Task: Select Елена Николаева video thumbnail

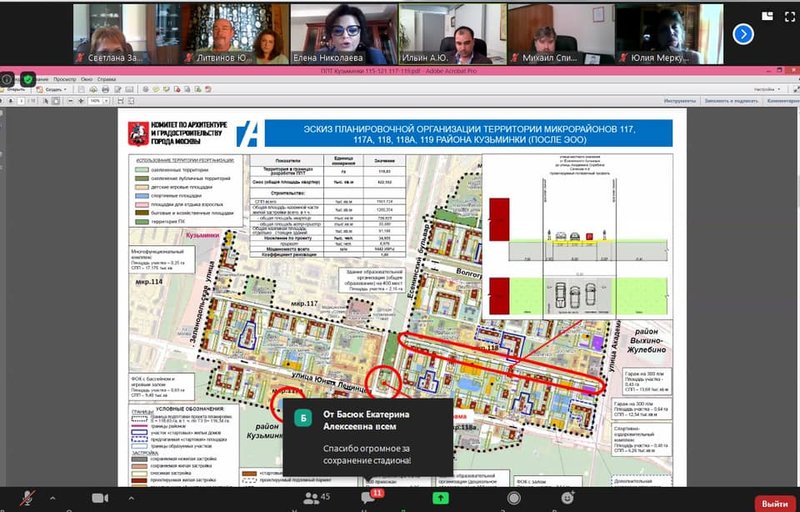Action: [x=344, y=34]
